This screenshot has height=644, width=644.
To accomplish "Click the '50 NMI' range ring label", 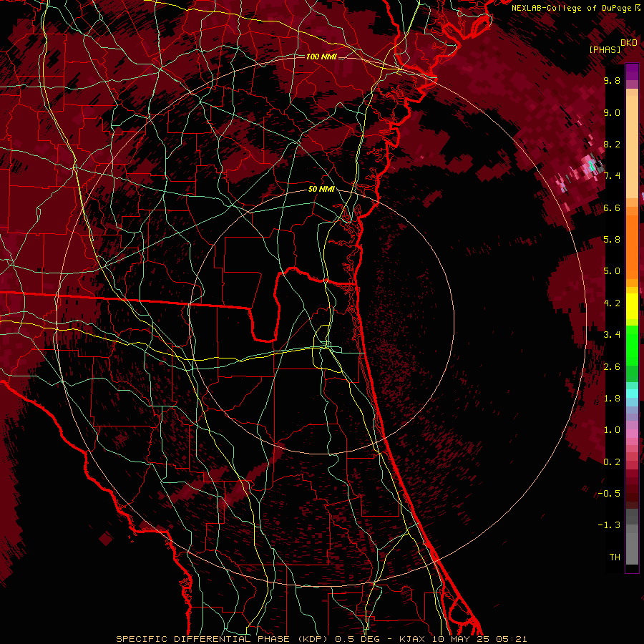I will click(321, 190).
